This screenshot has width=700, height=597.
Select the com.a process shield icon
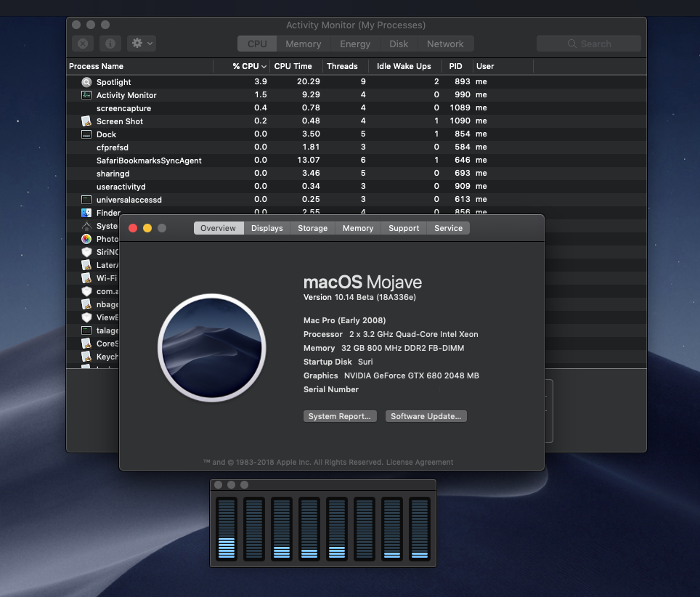pyautogui.click(x=86, y=291)
